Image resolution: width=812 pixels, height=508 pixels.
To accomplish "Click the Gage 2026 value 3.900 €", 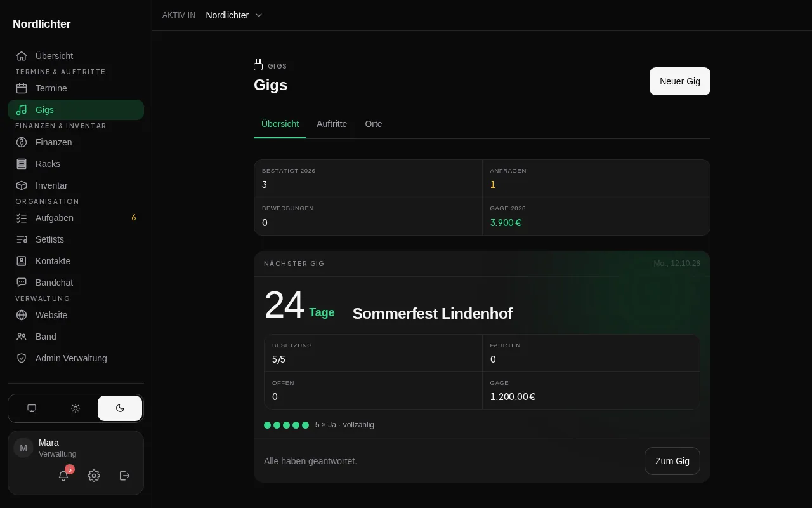I will pos(506,223).
